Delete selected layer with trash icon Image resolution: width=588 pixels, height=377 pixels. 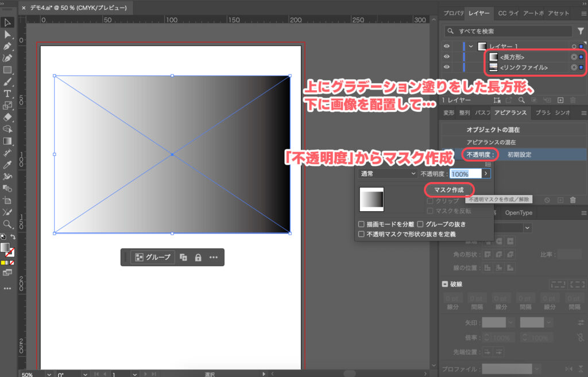tap(572, 100)
